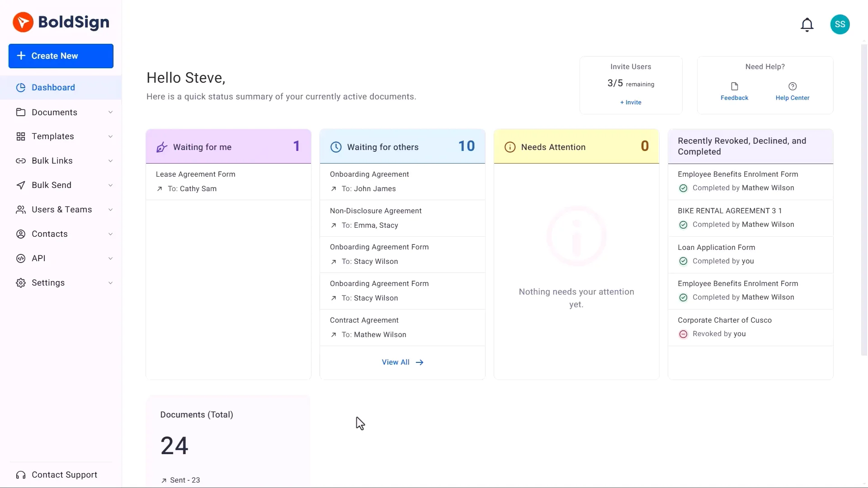Open the SS user avatar menu
This screenshot has width=868, height=488.
coord(840,24)
